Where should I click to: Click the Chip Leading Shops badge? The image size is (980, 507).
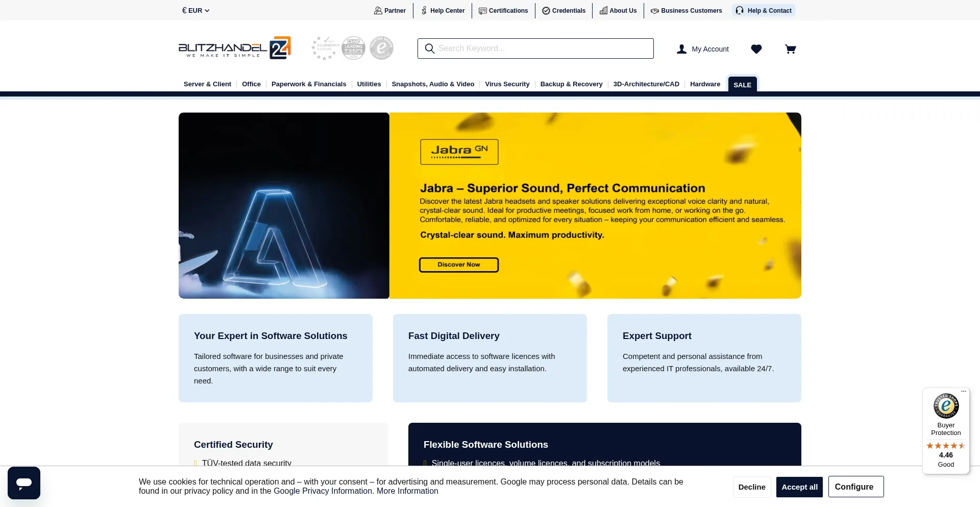point(353,49)
